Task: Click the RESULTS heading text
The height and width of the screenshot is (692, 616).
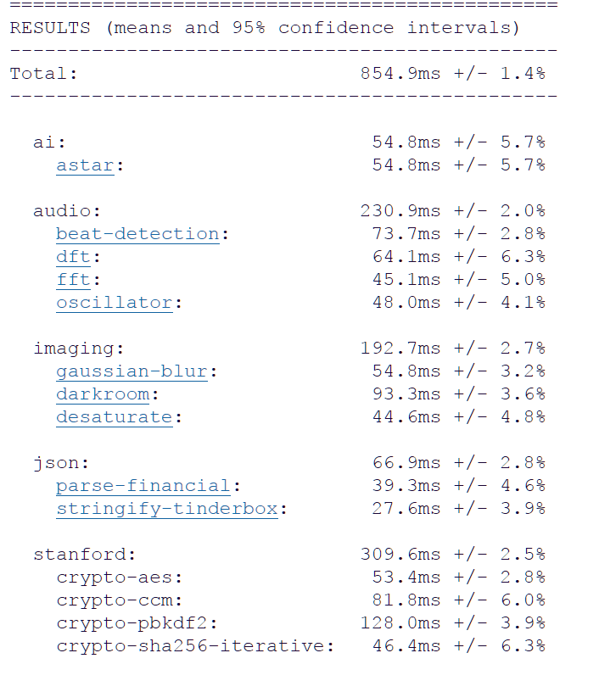Action: point(50,28)
